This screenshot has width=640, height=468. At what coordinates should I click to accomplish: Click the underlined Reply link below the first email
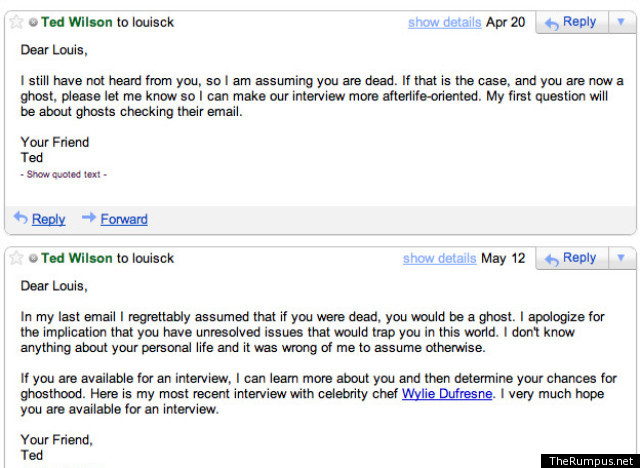pyautogui.click(x=49, y=219)
